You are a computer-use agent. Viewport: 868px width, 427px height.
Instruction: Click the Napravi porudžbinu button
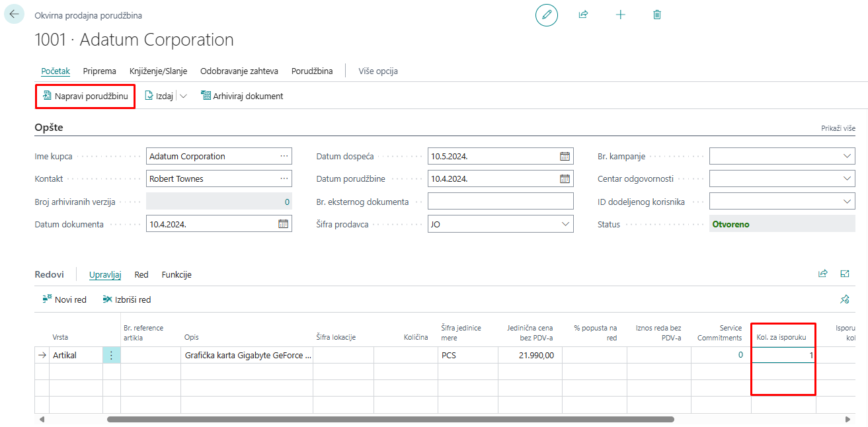[x=85, y=97]
